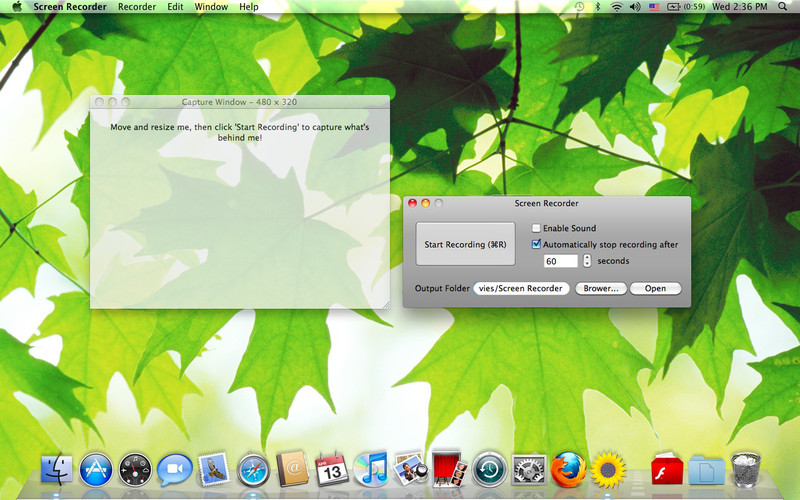Open the Help menu
800x500 pixels.
tap(249, 7)
